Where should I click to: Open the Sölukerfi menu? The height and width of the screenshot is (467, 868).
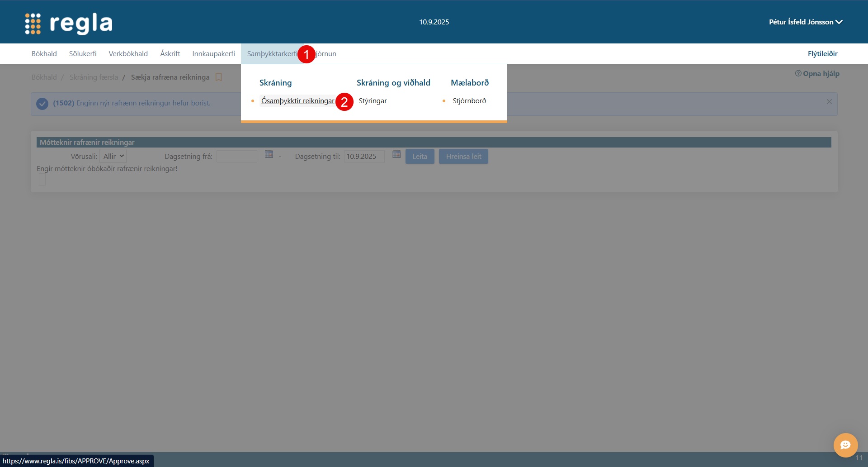[83, 53]
